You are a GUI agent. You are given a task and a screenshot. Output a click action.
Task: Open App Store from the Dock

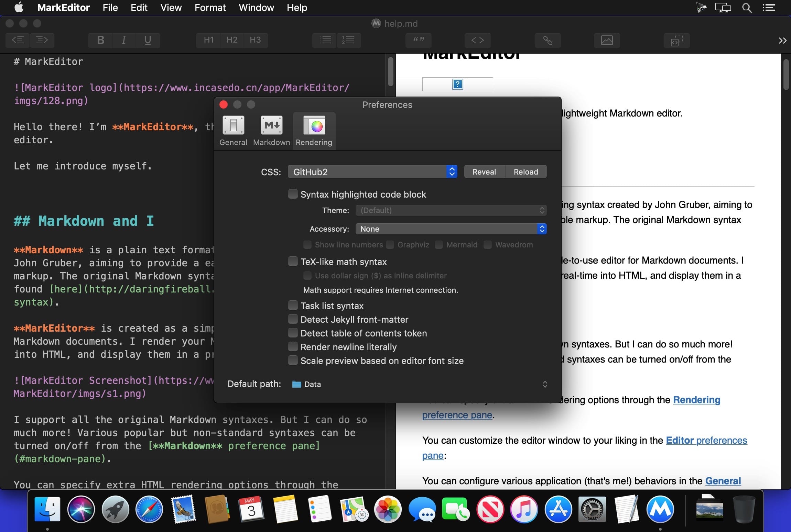(x=558, y=509)
